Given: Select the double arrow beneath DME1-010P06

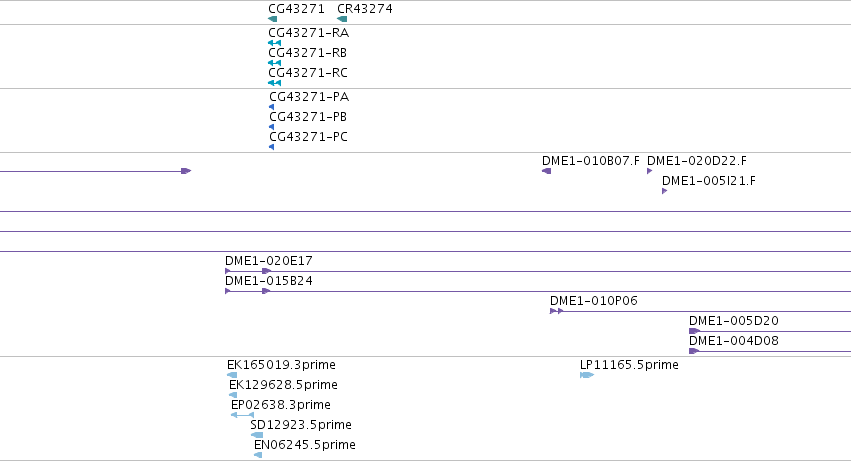Looking at the screenshot, I should point(556,311).
